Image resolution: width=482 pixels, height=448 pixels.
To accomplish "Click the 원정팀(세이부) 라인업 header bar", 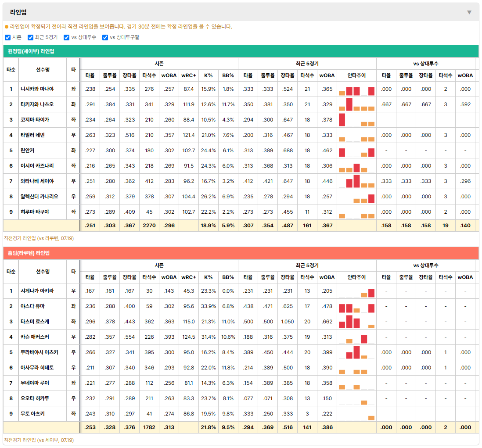I will pos(241,51).
